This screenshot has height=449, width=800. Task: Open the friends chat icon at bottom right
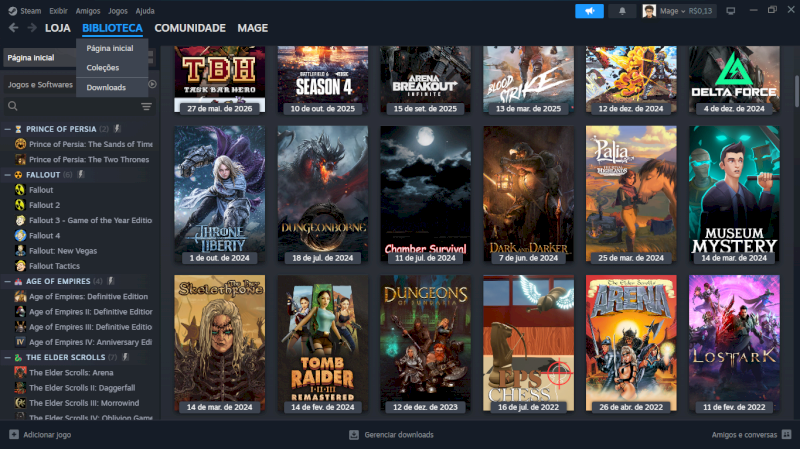coord(787,435)
